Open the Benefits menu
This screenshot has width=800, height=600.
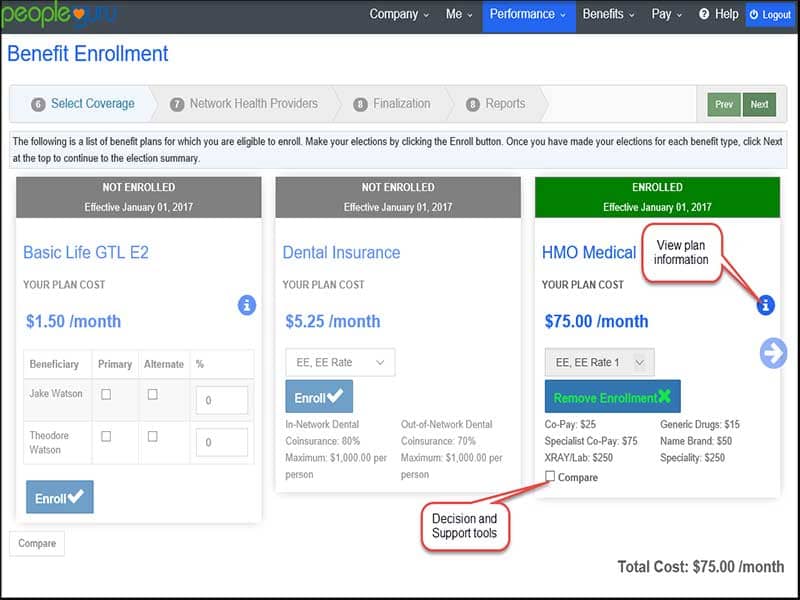coord(608,15)
